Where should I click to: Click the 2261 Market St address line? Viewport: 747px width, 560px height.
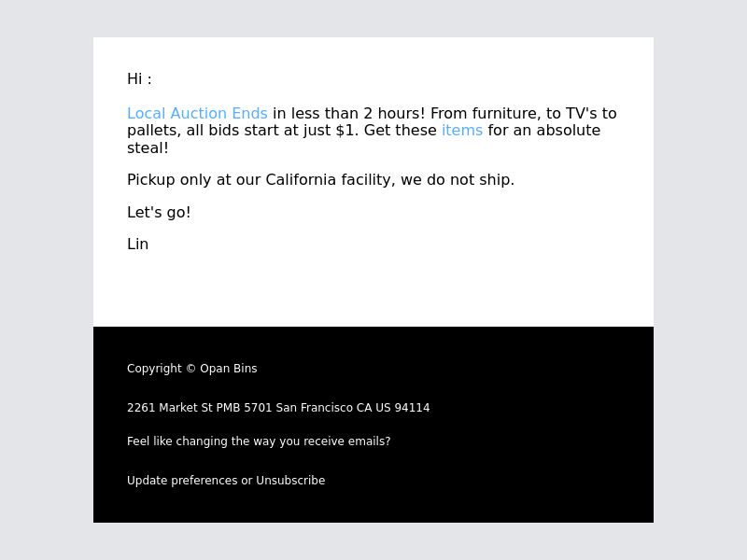[x=278, y=408]
